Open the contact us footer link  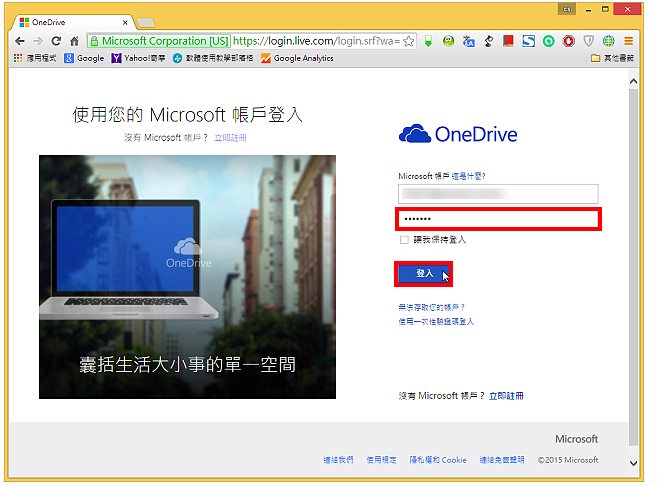tap(338, 460)
